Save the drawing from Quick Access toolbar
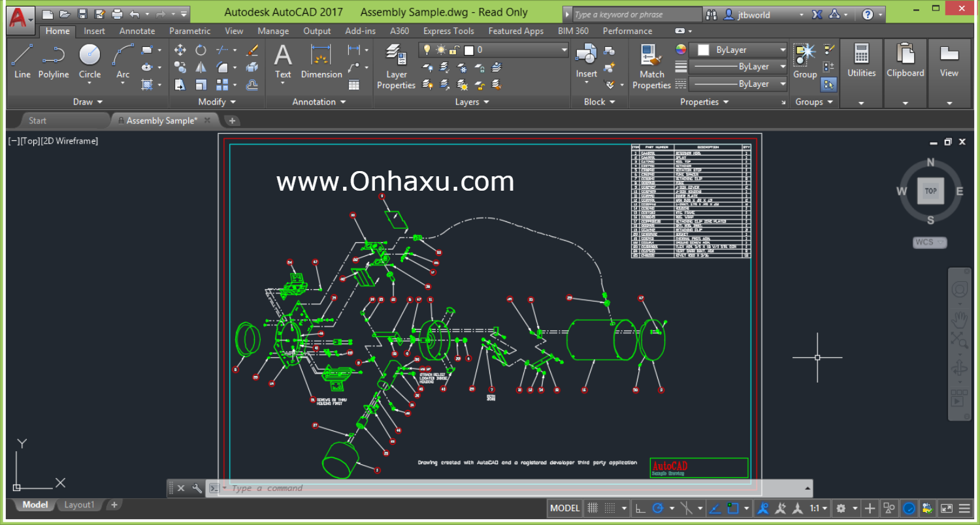Screen dimensions: 980x525 (x=82, y=14)
